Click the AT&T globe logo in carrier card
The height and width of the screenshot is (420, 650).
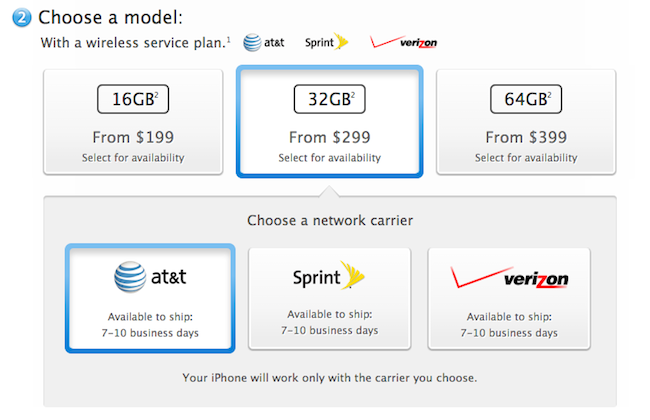pos(127,276)
